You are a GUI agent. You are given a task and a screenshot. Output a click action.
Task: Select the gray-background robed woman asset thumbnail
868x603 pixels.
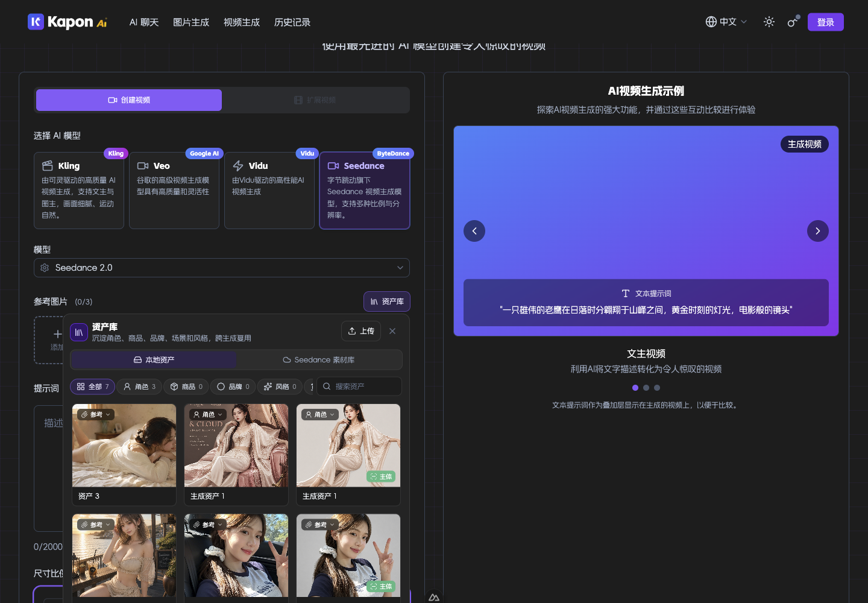pos(348,446)
